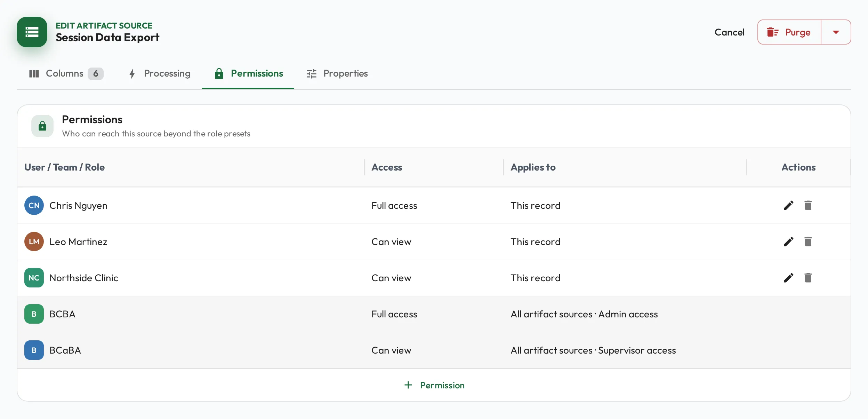Click the lock icon in Permissions card header
This screenshot has height=419, width=868.
coord(42,126)
